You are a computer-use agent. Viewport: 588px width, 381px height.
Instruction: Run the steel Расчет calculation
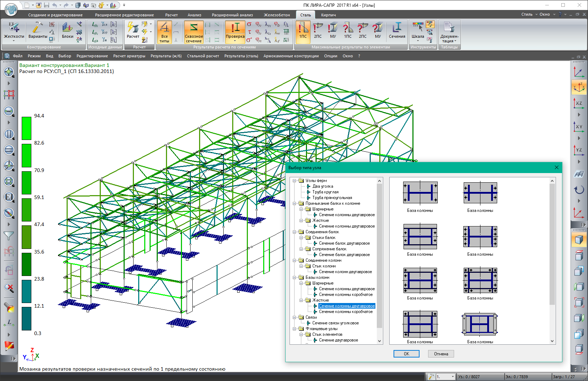(x=133, y=31)
